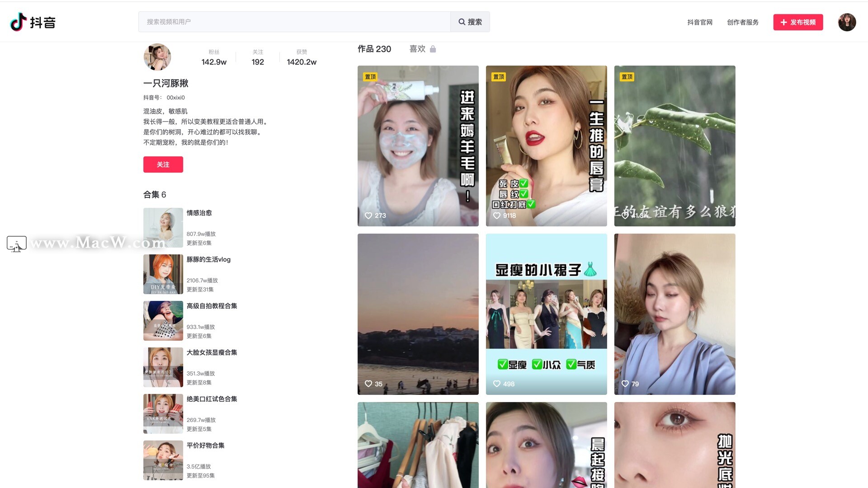The width and height of the screenshot is (868, 488).
Task: Switch to the 作品 230 tab
Action: tap(374, 49)
